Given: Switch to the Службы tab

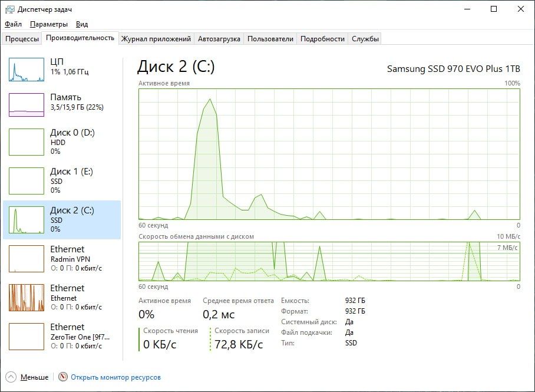Looking at the screenshot, I should click(x=365, y=39).
